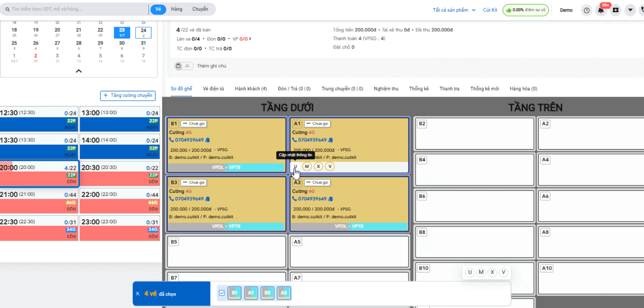Open the header caret dropdown menu
This screenshot has width=644, height=308.
pos(630,10)
